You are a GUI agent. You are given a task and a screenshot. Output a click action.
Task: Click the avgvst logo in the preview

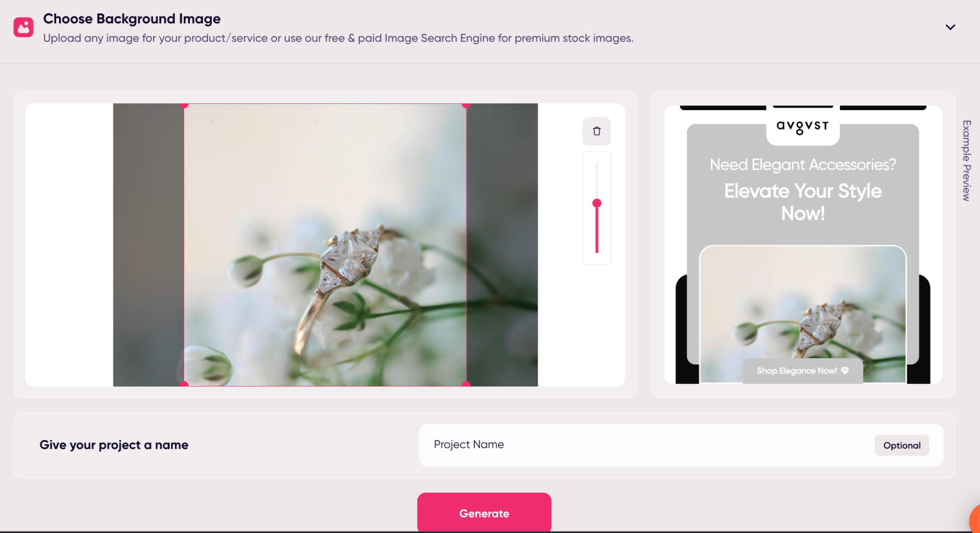tap(802, 127)
